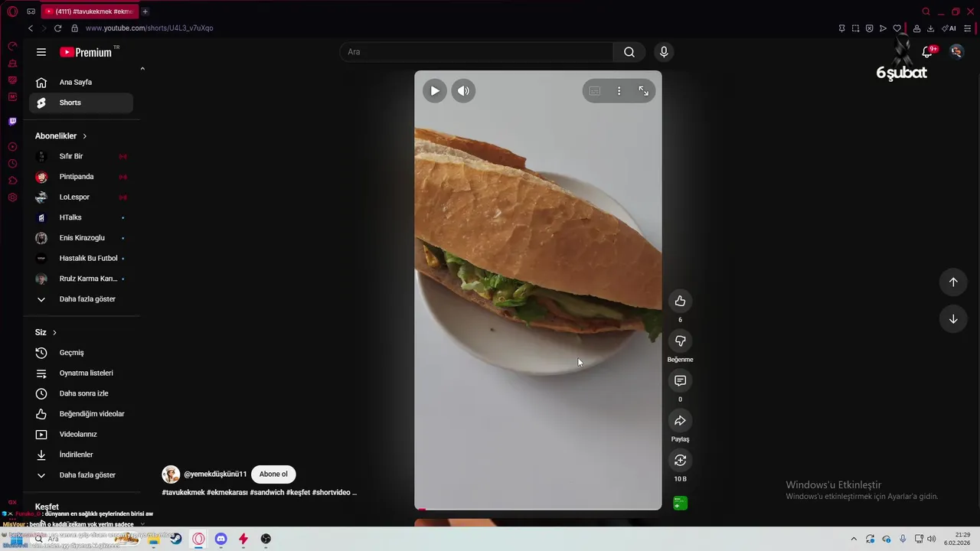The height and width of the screenshot is (551, 980).
Task: Open the account avatar menu
Action: pos(956,52)
